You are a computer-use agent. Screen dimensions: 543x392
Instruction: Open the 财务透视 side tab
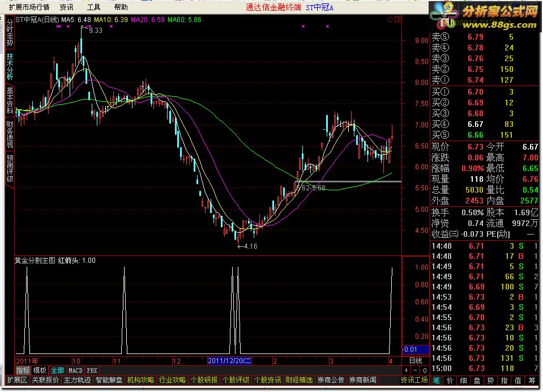click(10, 134)
